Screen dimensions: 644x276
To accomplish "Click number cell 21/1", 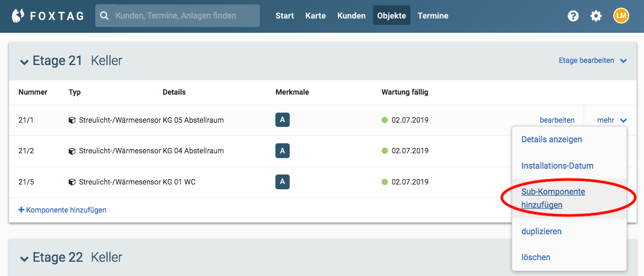I will [x=26, y=120].
